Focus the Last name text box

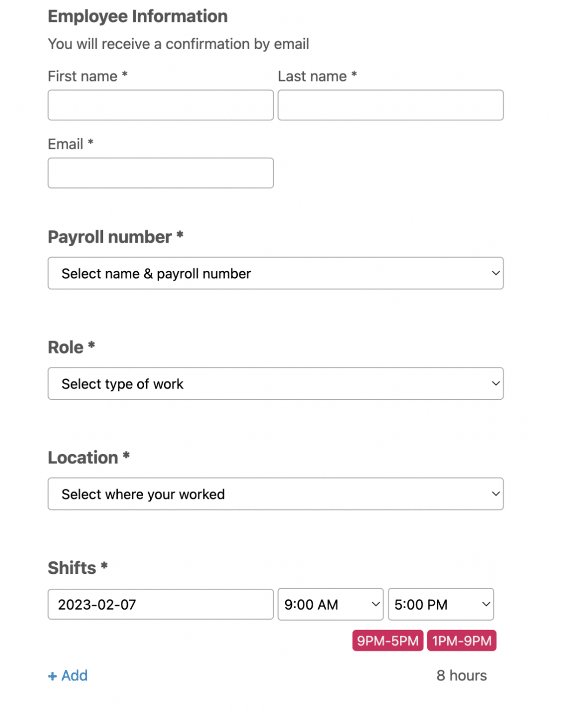[390, 105]
